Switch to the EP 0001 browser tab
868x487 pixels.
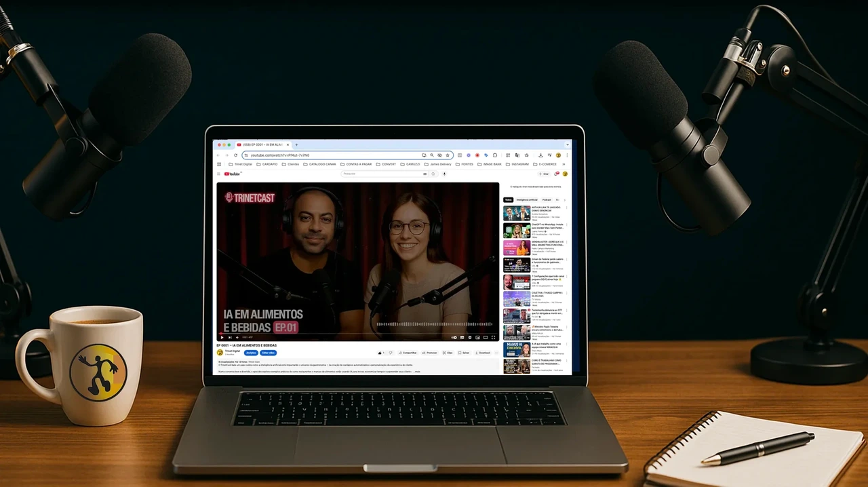pyautogui.click(x=262, y=144)
